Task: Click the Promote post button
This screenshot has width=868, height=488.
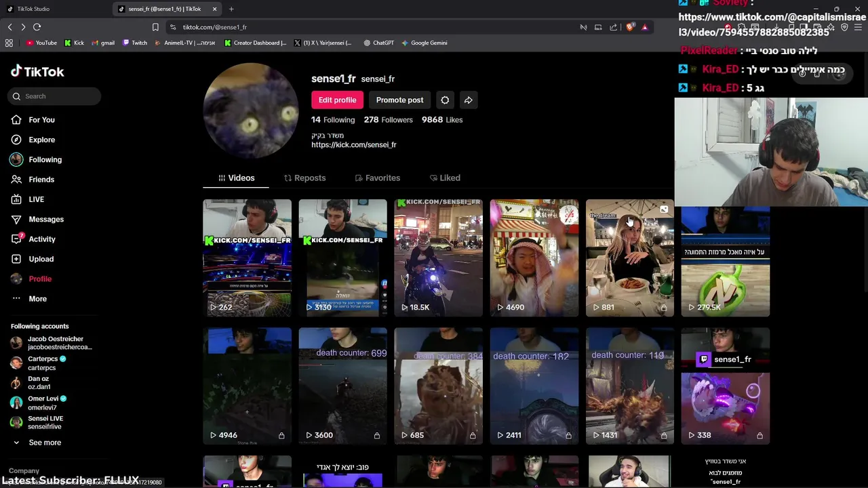Action: 399,100
